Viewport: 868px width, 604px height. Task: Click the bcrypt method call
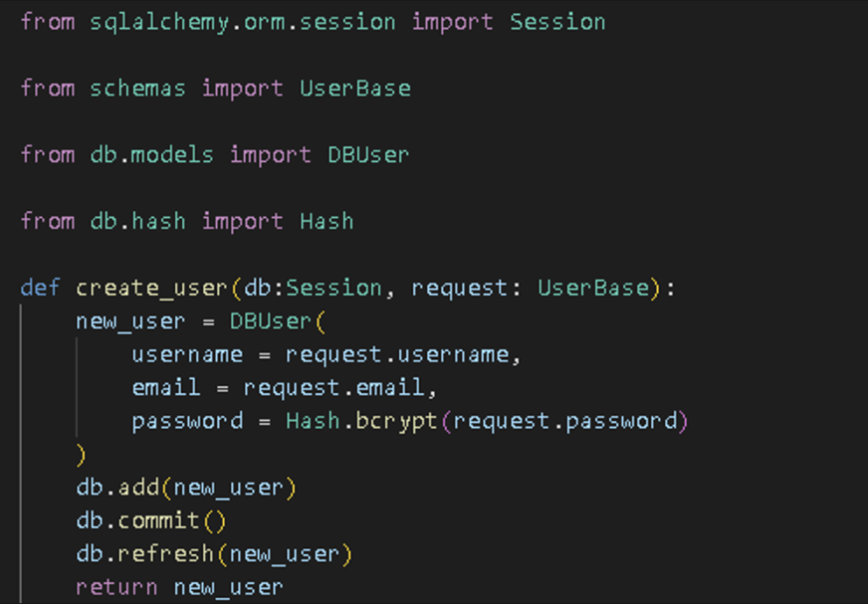[x=396, y=421]
